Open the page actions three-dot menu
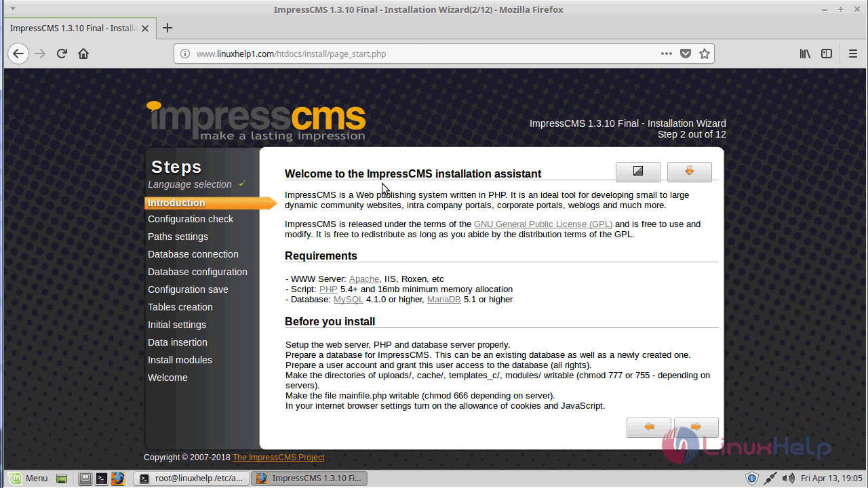The width and height of the screenshot is (868, 488). tap(667, 54)
